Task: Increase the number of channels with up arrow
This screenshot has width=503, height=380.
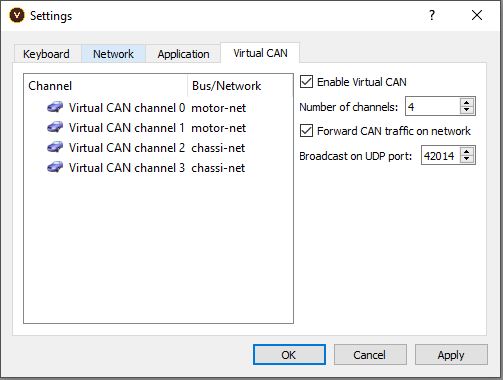Action: (x=467, y=103)
